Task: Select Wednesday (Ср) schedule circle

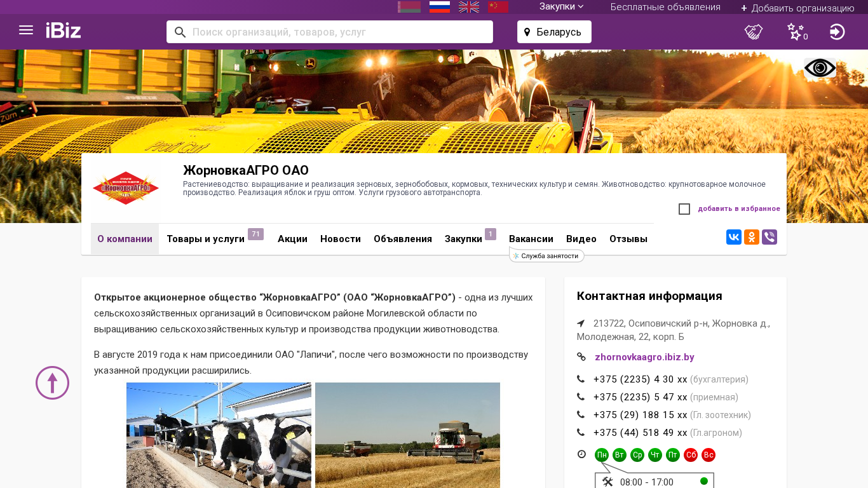Action: click(x=637, y=455)
